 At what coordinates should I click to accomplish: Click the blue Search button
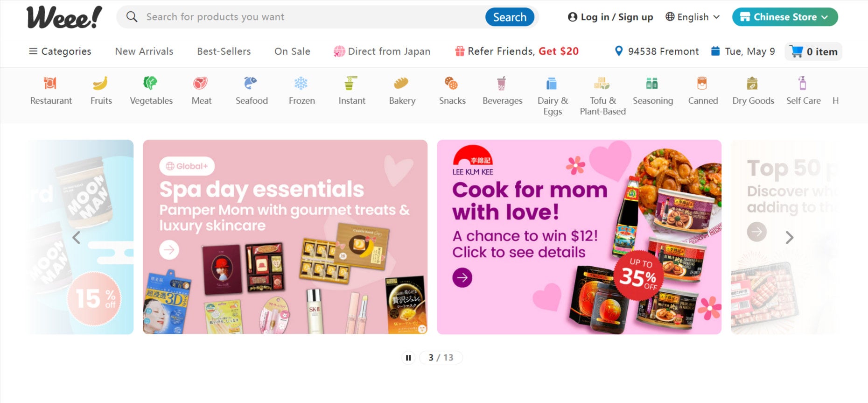point(510,17)
